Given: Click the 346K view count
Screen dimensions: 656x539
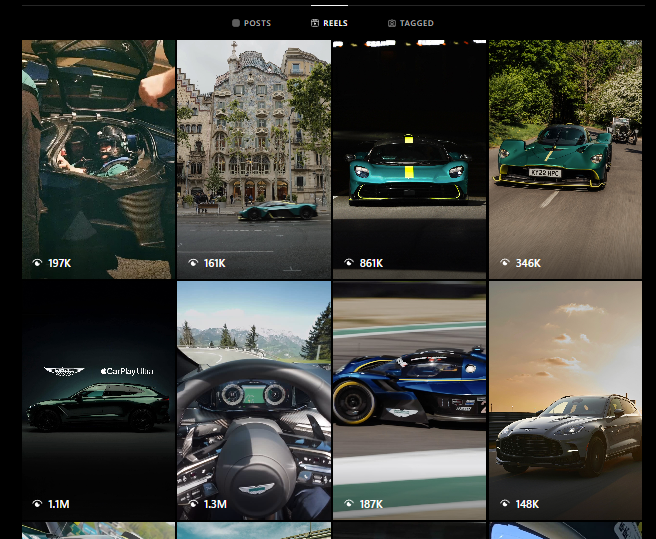Looking at the screenshot, I should [528, 263].
